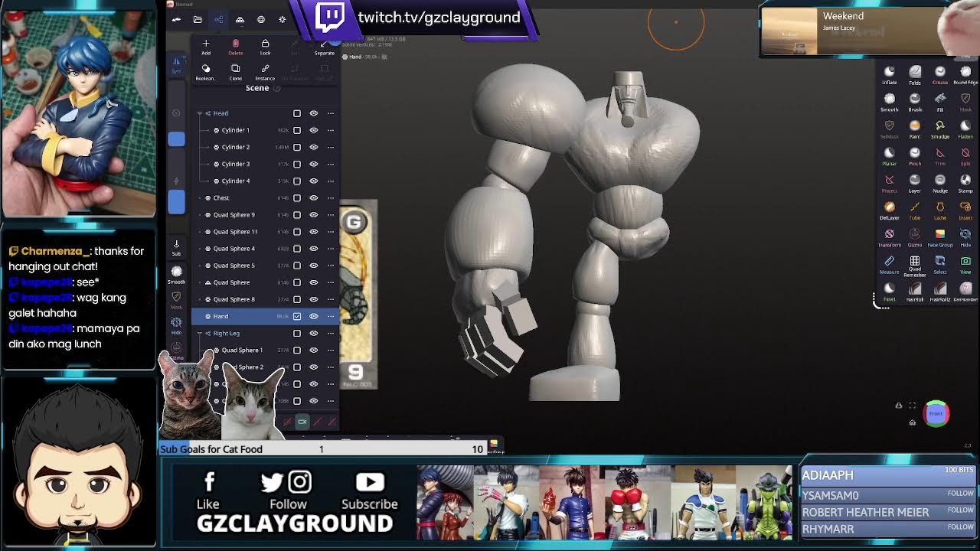Image resolution: width=980 pixels, height=551 pixels.
Task: Select the Folds brush tool
Action: tap(915, 74)
